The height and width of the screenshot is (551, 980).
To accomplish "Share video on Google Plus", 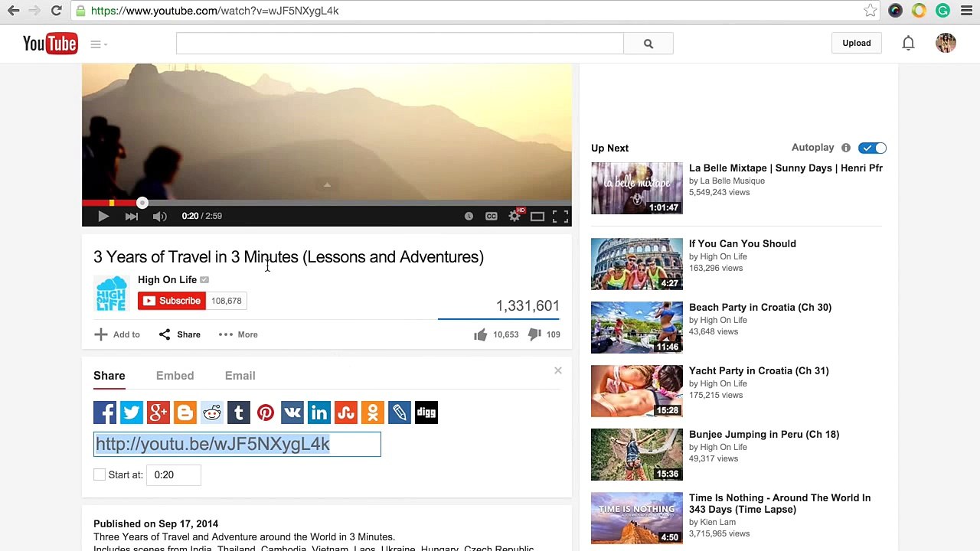I will (x=158, y=413).
